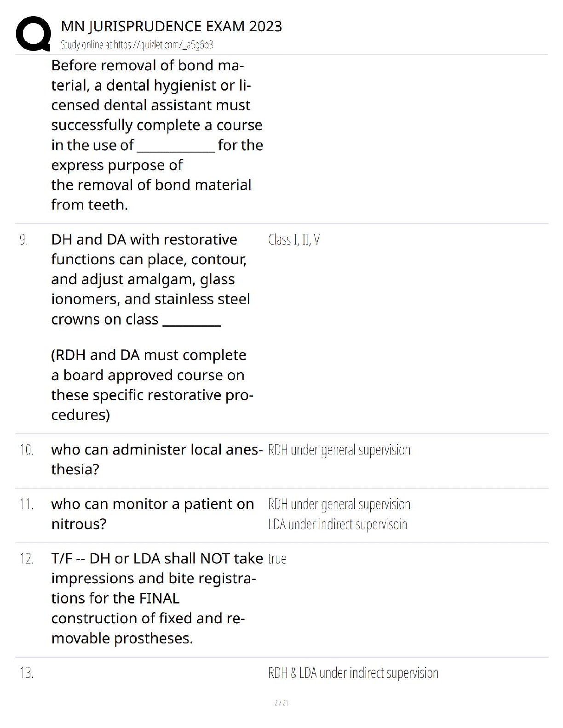Click "LDA under indirect supervisoin" answer line
The image size is (563, 728).
point(338,524)
